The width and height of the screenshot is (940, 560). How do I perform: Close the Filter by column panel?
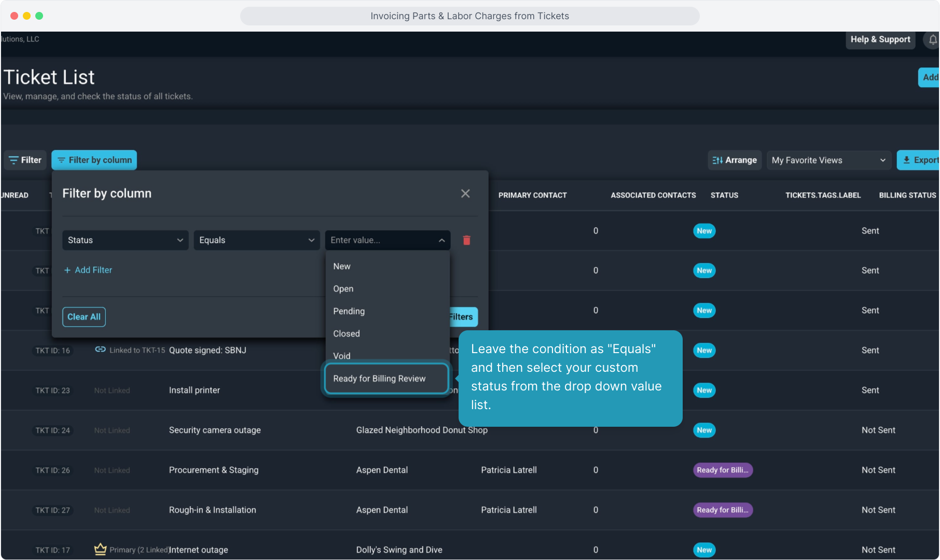(x=465, y=193)
